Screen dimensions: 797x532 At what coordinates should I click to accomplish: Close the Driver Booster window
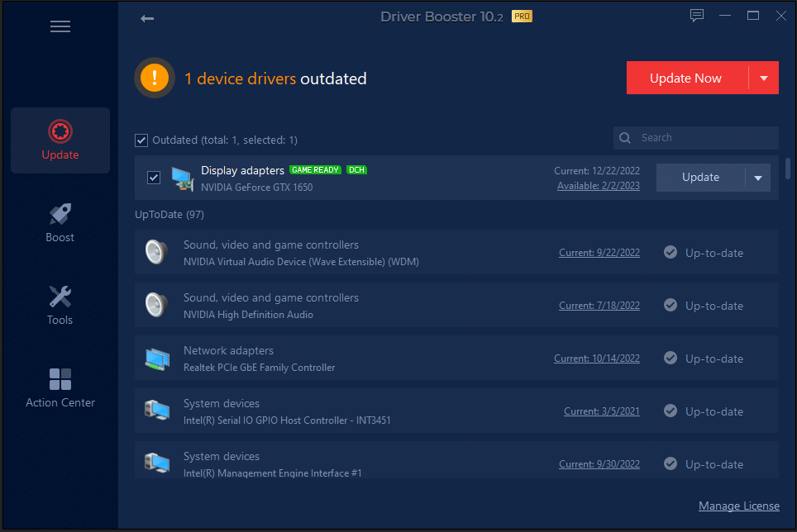click(781, 16)
